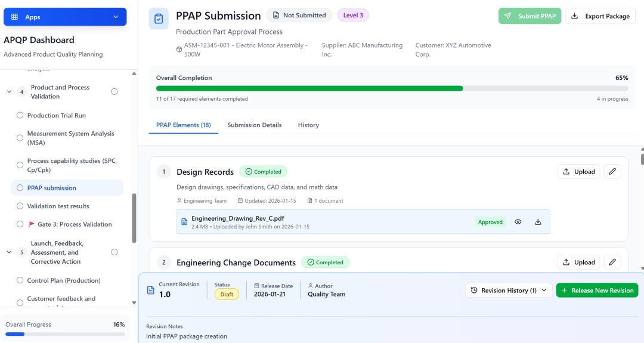Image resolution: width=644 pixels, height=343 pixels.
Task: Click the Draft status badge
Action: click(227, 294)
